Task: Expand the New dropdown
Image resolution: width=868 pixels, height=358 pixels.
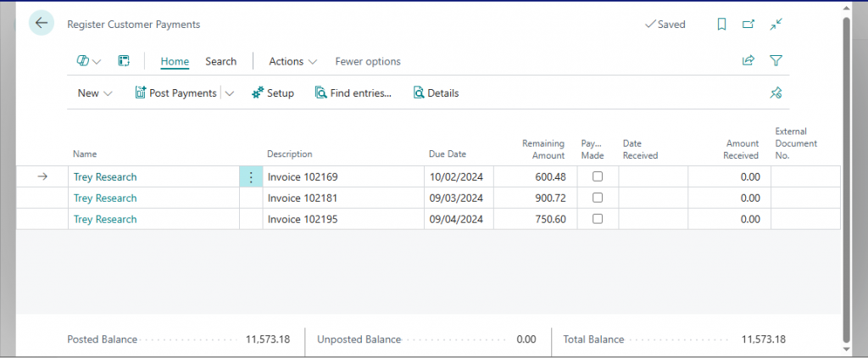Action: pos(95,93)
